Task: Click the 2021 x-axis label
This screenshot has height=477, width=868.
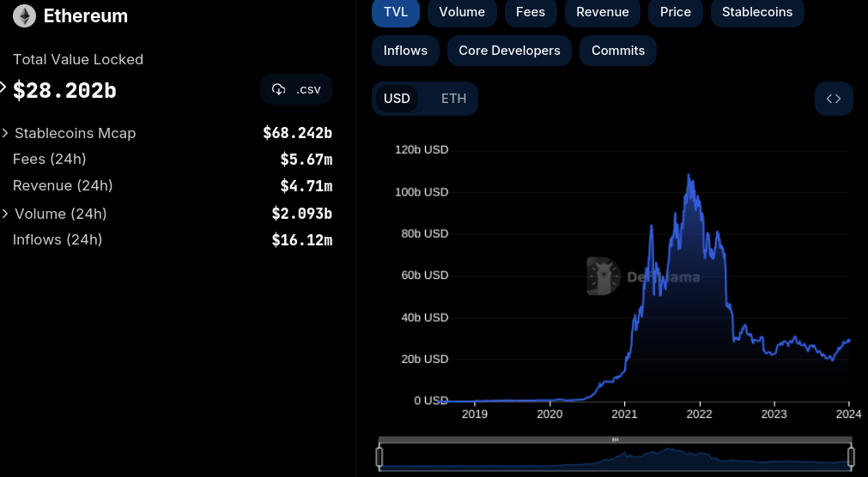Action: click(624, 414)
